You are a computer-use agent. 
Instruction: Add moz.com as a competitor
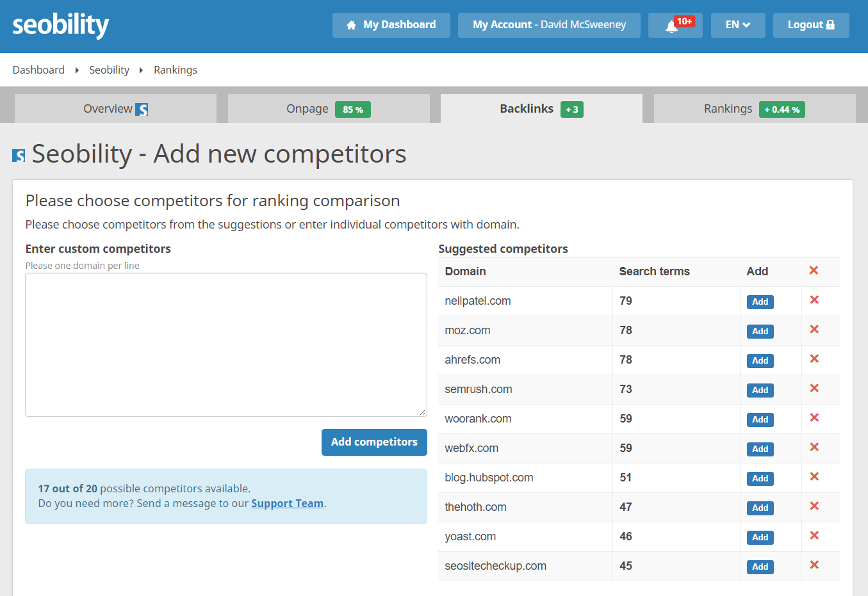[760, 331]
